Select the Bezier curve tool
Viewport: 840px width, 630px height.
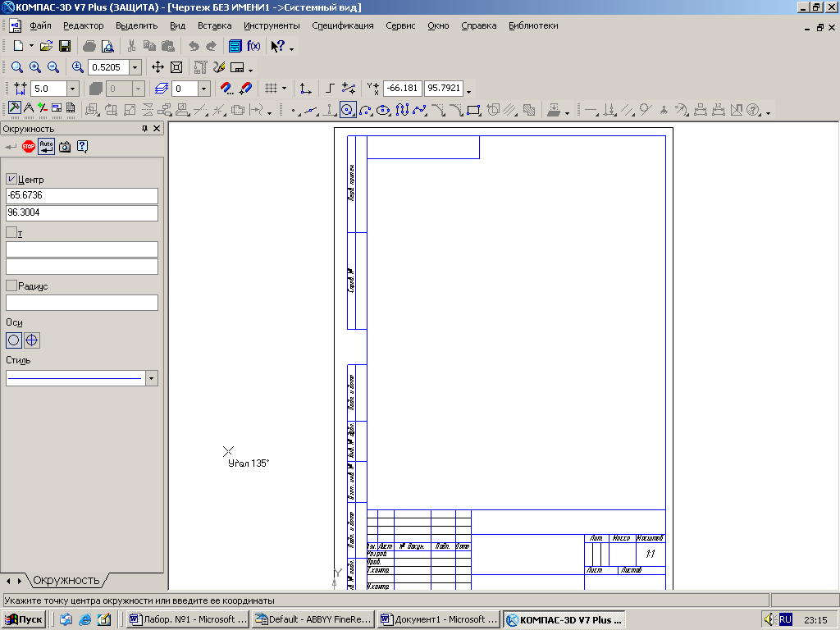click(419, 111)
